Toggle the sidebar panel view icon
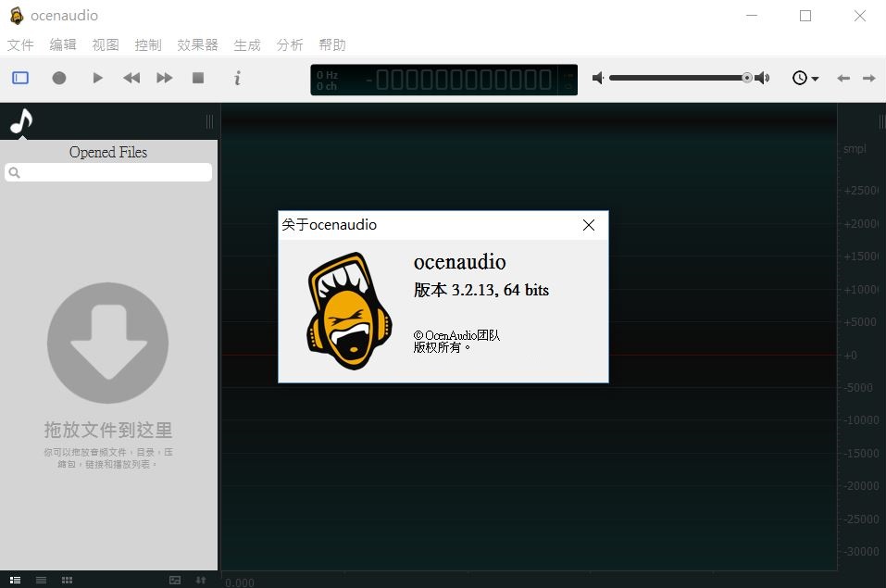Screen dimensions: 886x588 [20, 78]
